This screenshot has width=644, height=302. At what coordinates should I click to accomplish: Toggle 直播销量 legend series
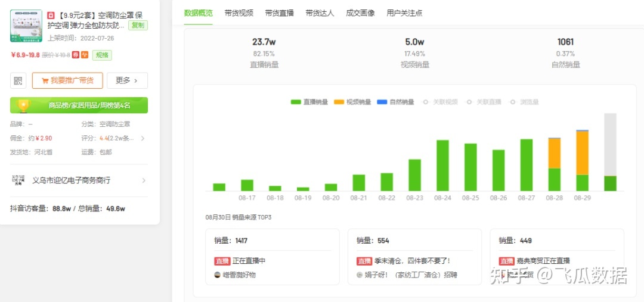click(309, 102)
